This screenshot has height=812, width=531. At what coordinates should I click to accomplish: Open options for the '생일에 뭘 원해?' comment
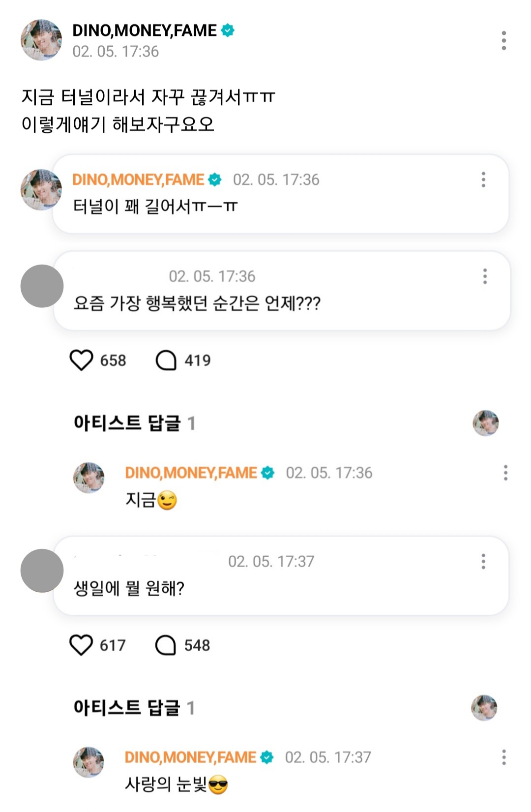[483, 561]
